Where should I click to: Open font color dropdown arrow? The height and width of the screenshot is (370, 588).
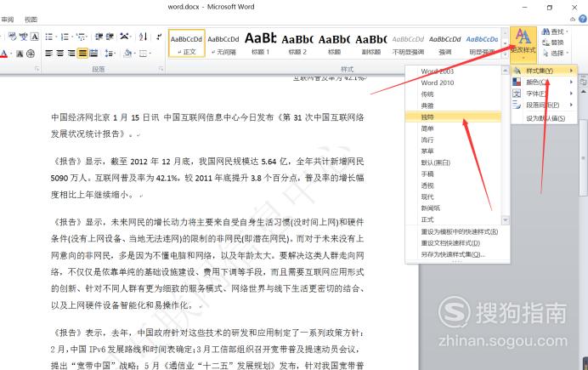10,54
